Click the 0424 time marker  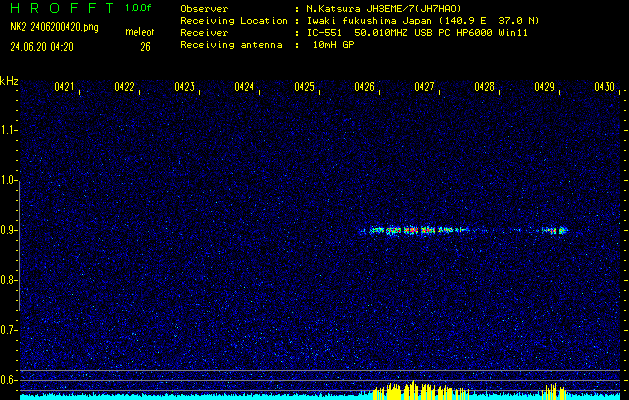(244, 87)
